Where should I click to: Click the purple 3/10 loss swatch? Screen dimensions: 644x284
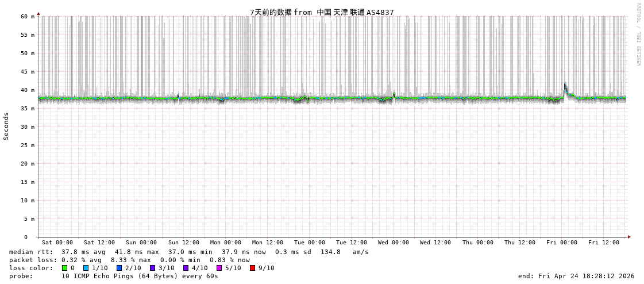(153, 268)
